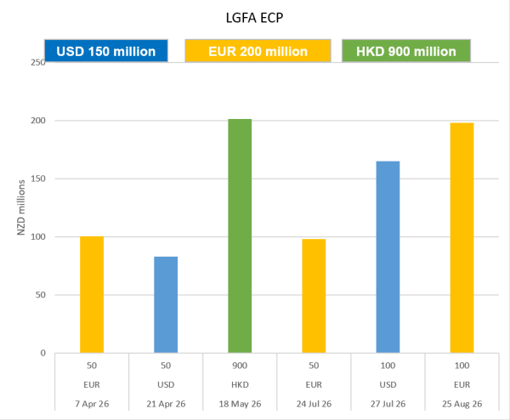The height and width of the screenshot is (420, 510).
Task: Click the "900" amount label on the axis
Action: pos(240,366)
